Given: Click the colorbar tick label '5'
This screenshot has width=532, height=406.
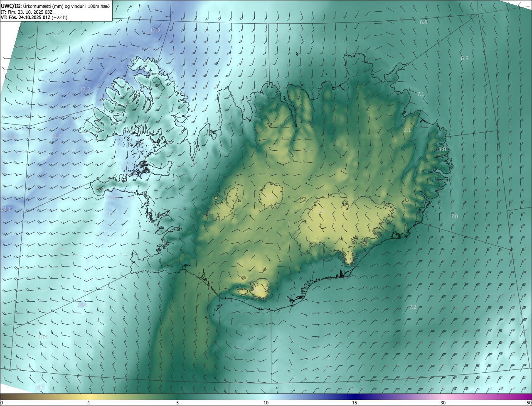Looking at the screenshot, I should [177, 403].
